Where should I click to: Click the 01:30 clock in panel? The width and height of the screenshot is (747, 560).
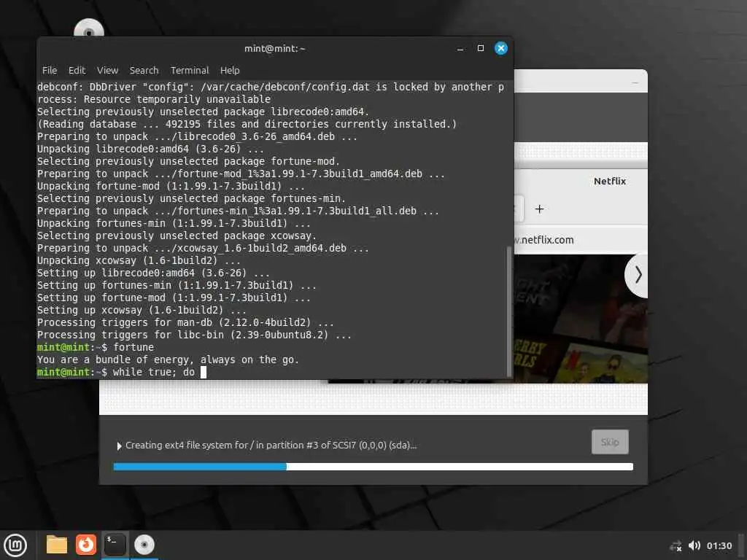(719, 545)
